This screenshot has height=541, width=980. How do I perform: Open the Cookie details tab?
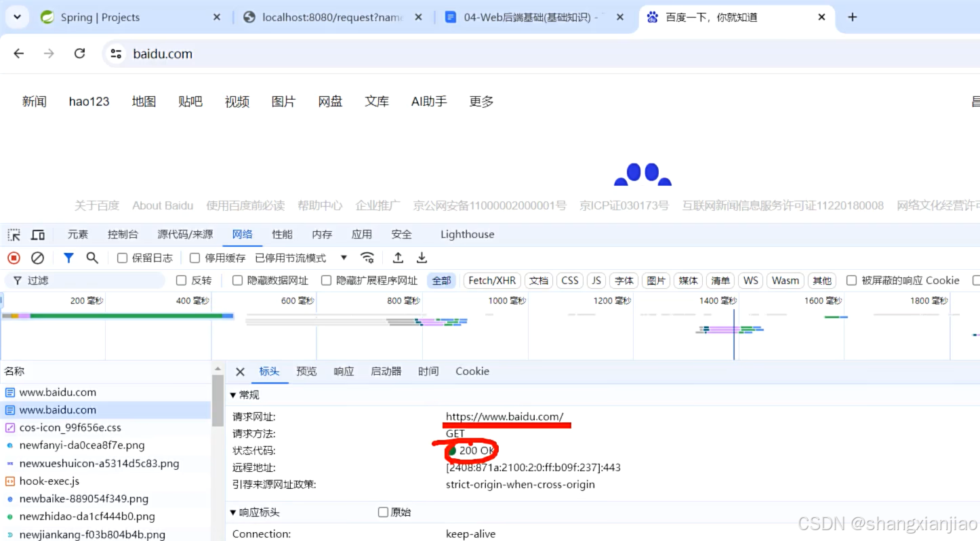tap(472, 372)
